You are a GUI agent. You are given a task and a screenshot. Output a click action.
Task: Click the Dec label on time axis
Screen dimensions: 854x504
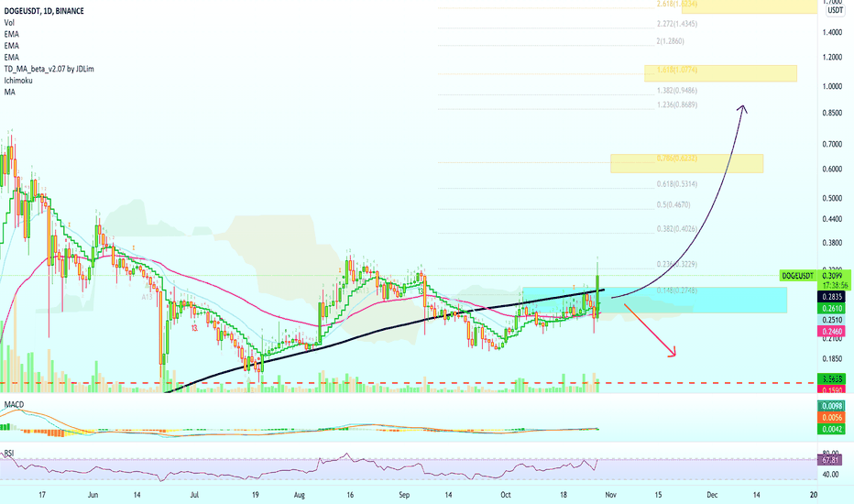[712, 495]
